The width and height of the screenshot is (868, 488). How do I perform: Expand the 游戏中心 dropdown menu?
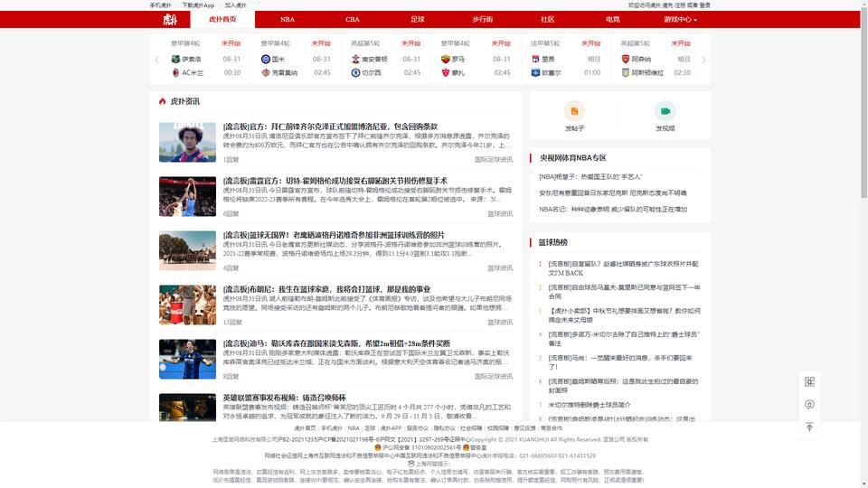point(680,19)
